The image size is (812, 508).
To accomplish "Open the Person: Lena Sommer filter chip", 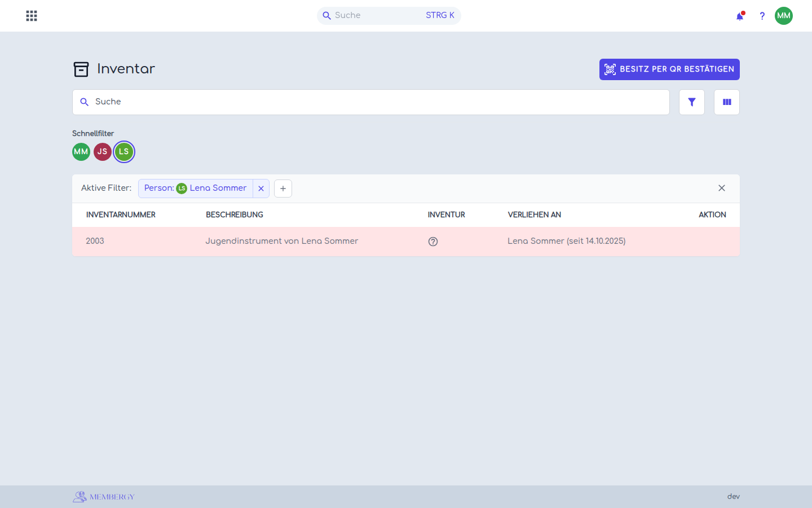I will 196,189.
